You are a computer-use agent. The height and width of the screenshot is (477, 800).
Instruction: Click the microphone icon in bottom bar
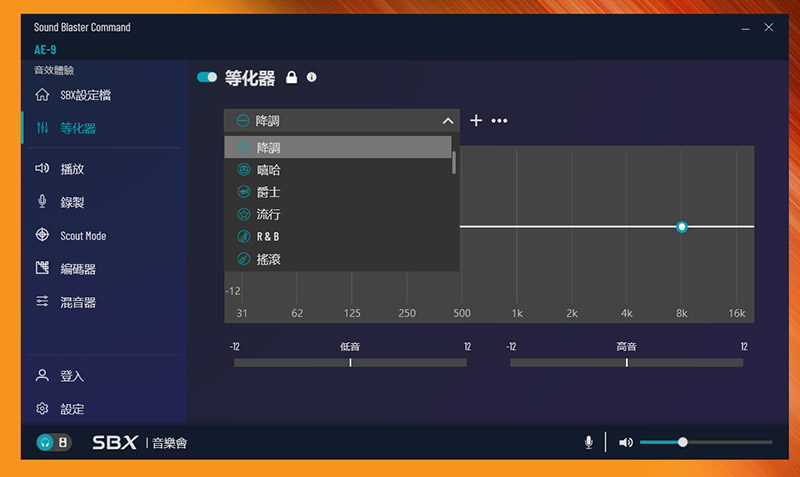click(590, 442)
